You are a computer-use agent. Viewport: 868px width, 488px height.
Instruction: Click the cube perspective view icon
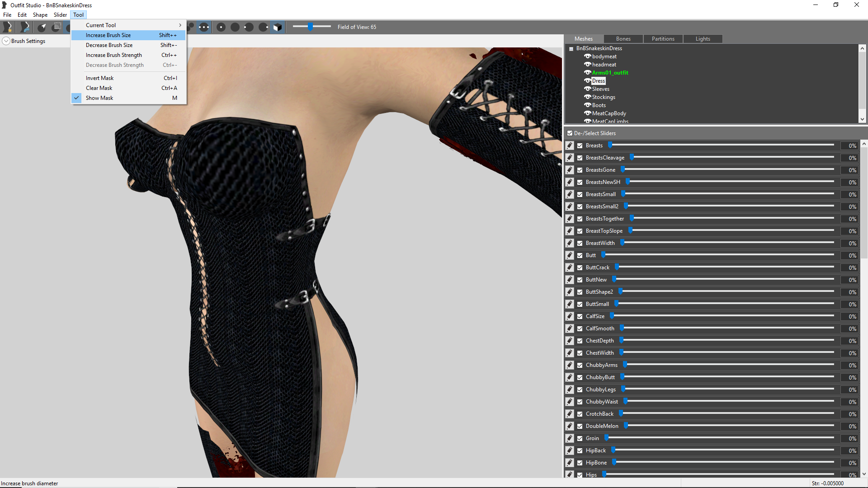(278, 27)
